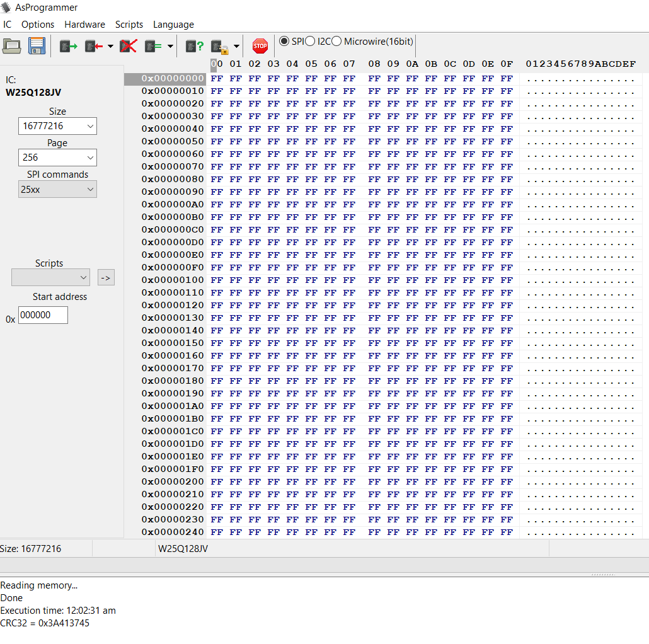Screen dimensions: 649x644
Task: Click the Detect IC question mark icon
Action: (195, 46)
